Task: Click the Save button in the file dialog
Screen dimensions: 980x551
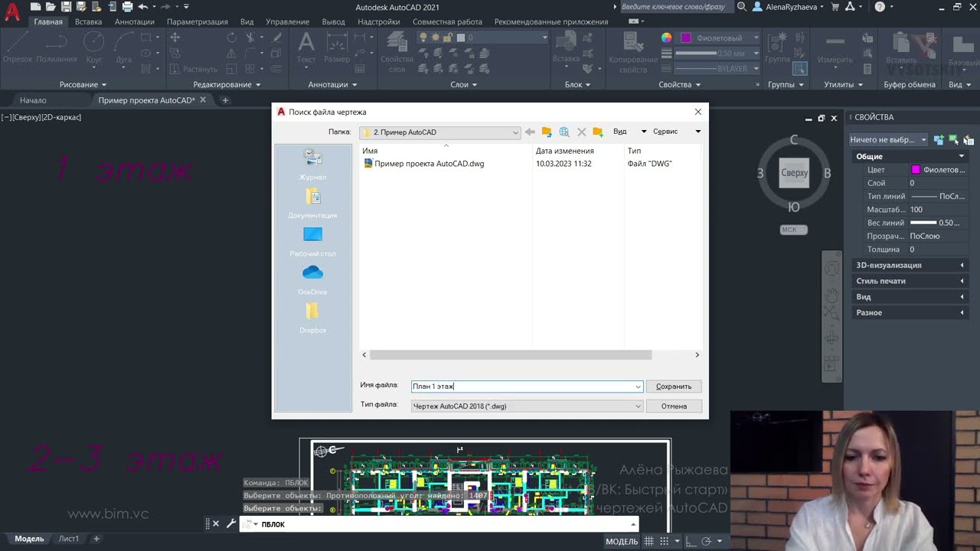Action: (x=674, y=386)
